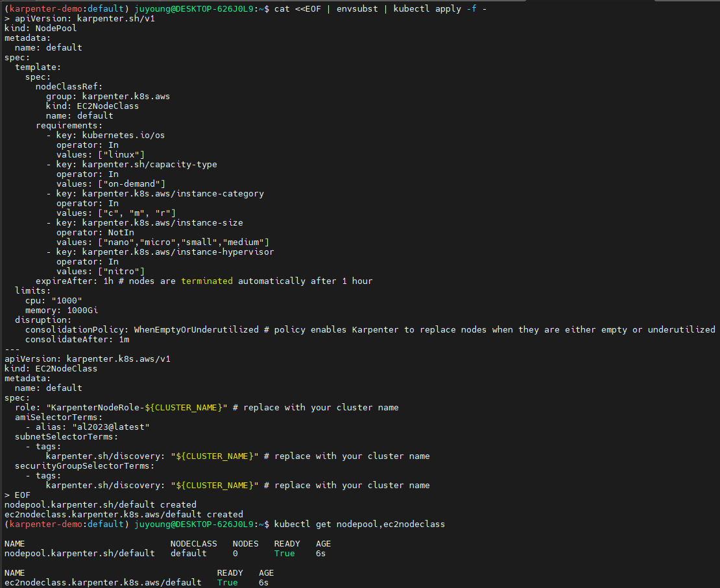
Task: Click the values ["c", "m", "r"] line
Action: click(116, 213)
